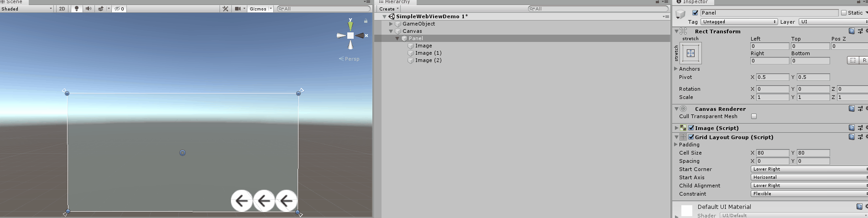Image resolution: width=868 pixels, height=218 pixels.
Task: Open the anchor presets stretch box
Action: pyautogui.click(x=690, y=53)
